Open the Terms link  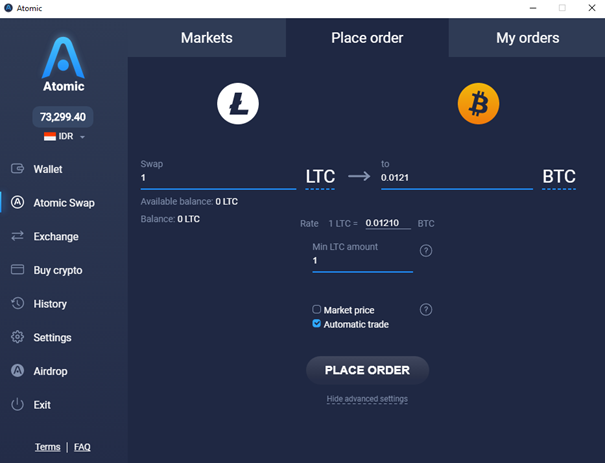tap(47, 447)
